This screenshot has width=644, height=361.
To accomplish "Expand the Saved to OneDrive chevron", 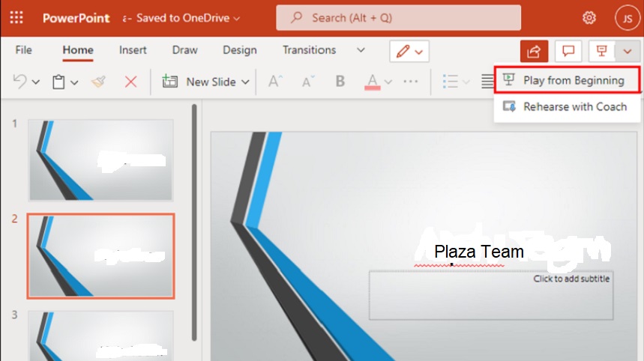I will [237, 19].
